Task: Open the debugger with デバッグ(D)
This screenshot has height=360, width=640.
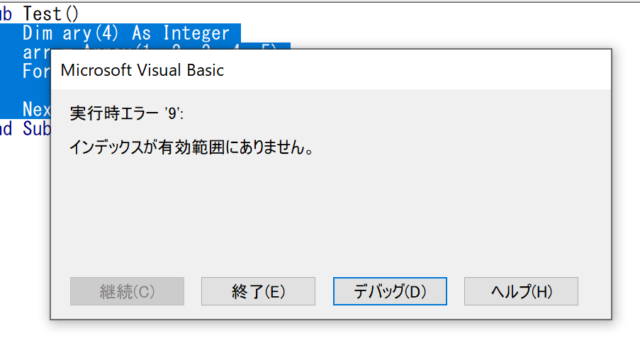Action: click(x=390, y=291)
